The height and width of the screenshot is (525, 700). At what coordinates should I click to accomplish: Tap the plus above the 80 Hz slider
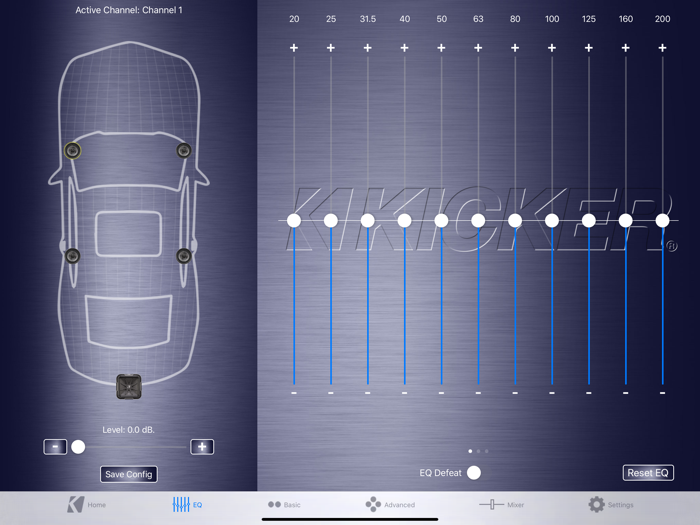[x=515, y=48]
